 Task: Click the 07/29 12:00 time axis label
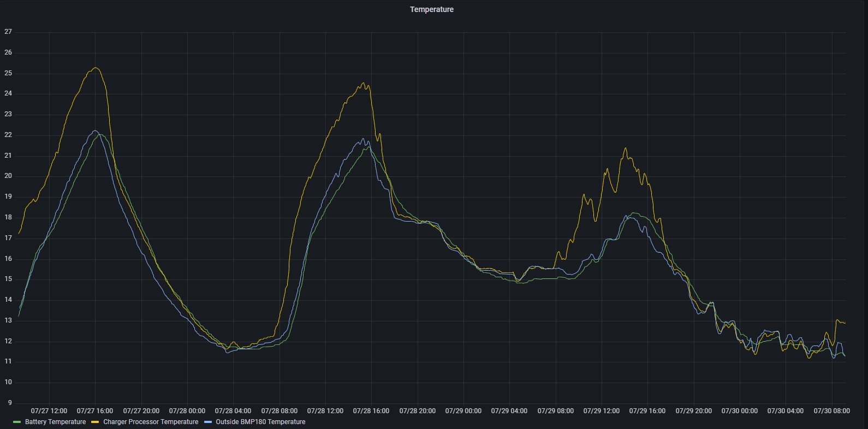(602, 411)
